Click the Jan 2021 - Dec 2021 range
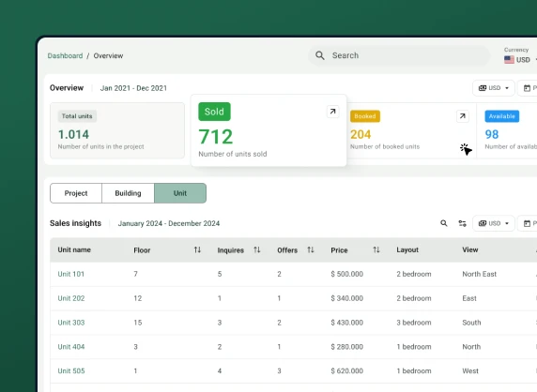The height and width of the screenshot is (392, 537). [x=133, y=88]
